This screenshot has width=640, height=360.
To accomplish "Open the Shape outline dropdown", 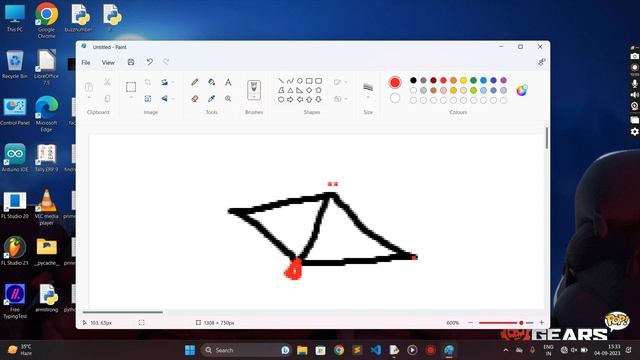I will (340, 82).
